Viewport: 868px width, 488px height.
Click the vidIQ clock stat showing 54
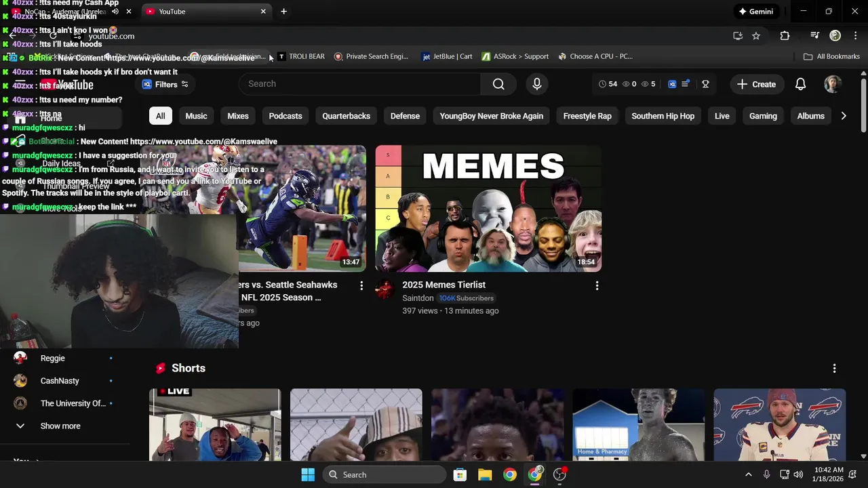[608, 84]
